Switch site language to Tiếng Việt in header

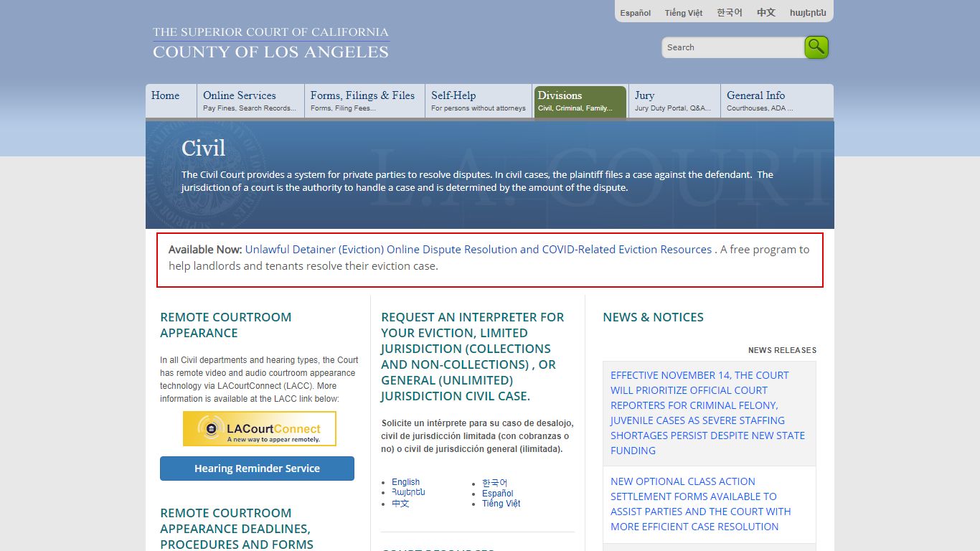(x=684, y=13)
